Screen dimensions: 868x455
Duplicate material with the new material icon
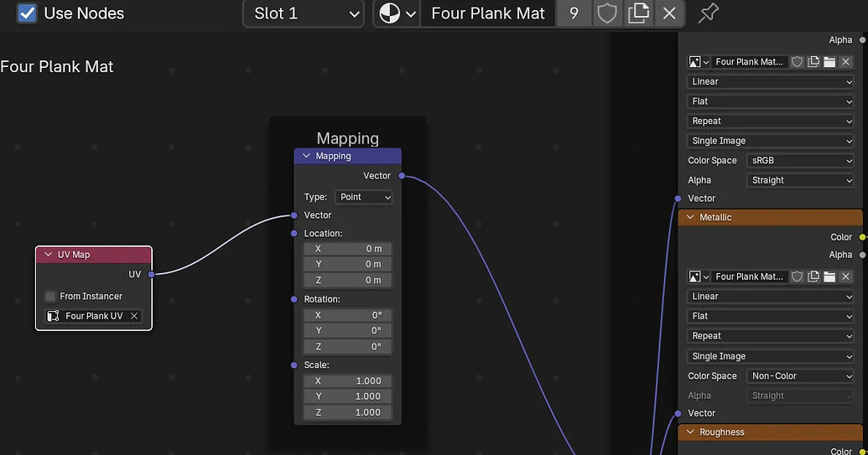(x=638, y=13)
